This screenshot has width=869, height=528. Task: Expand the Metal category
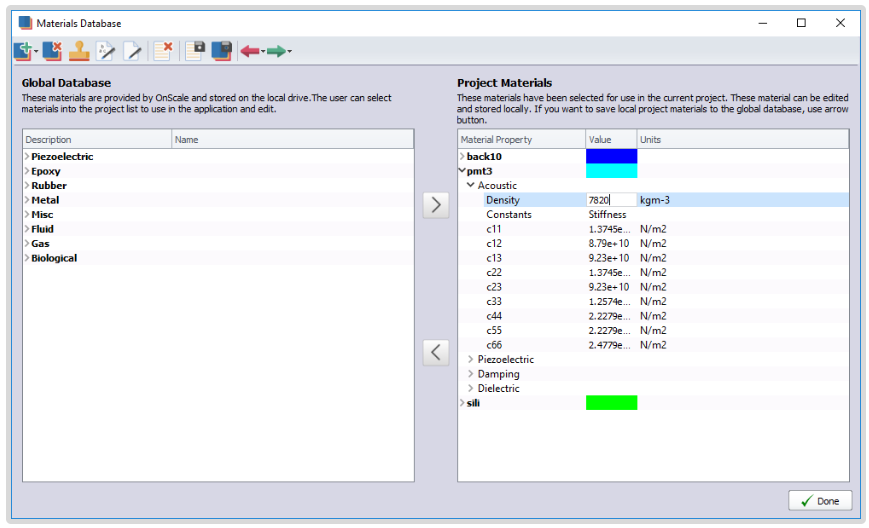click(27, 199)
